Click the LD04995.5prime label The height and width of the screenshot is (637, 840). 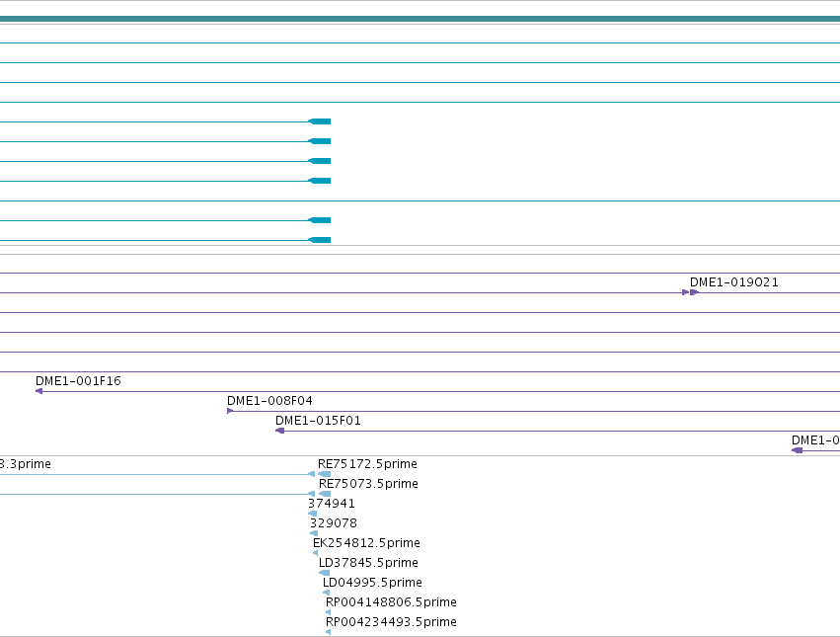click(372, 583)
